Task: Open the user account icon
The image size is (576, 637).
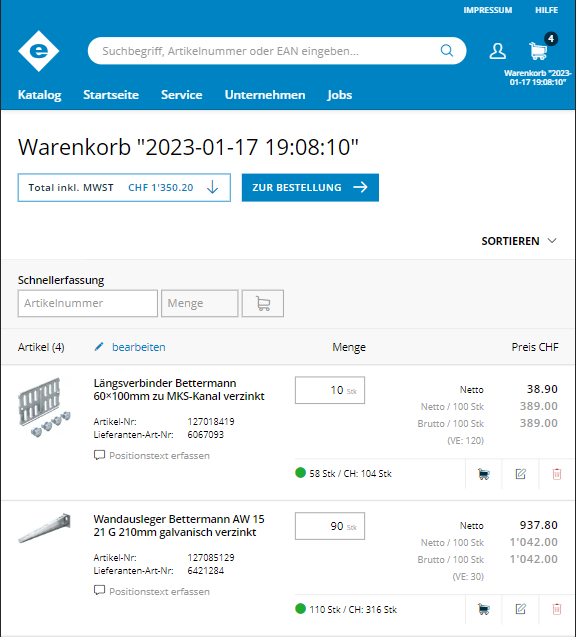Action: coord(497,51)
